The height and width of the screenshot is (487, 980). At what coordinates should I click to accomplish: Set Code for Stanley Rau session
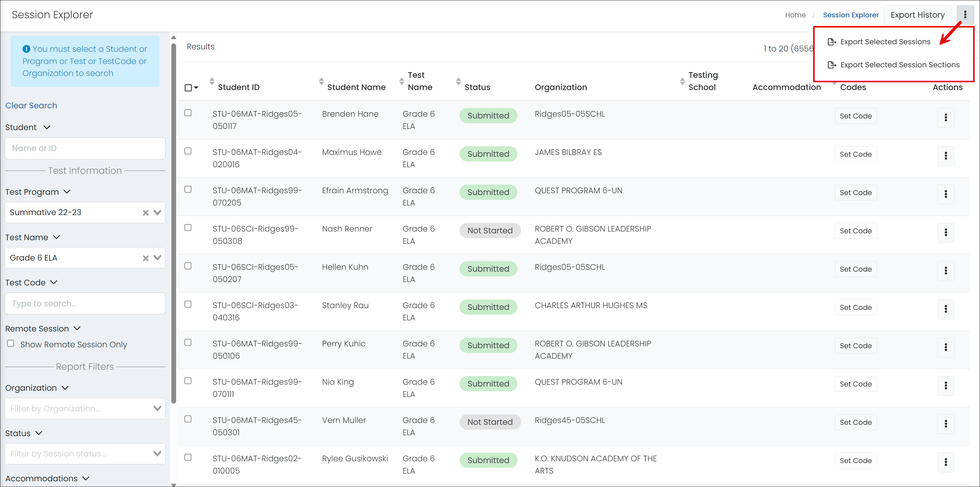point(856,308)
